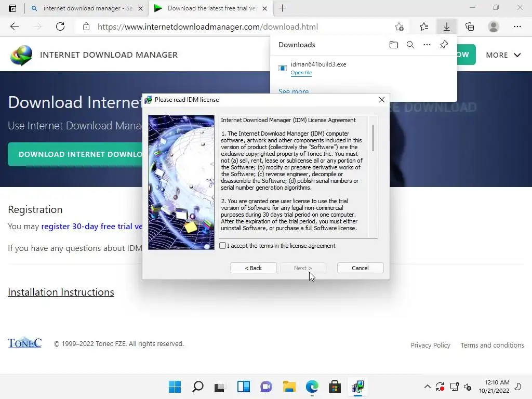
Task: Open Microsoft Store from taskbar
Action: tap(335, 387)
